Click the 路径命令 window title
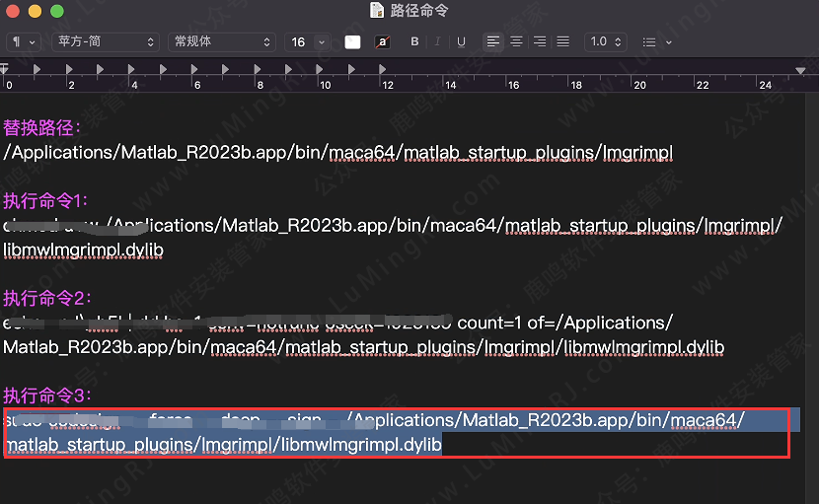The image size is (819, 504). point(419,11)
